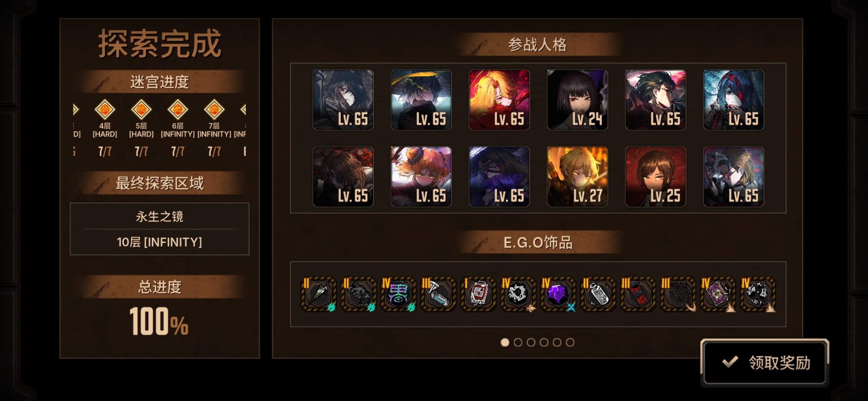
Task: Open orange-haired Lv.65 identity portrait
Action: coord(421,176)
